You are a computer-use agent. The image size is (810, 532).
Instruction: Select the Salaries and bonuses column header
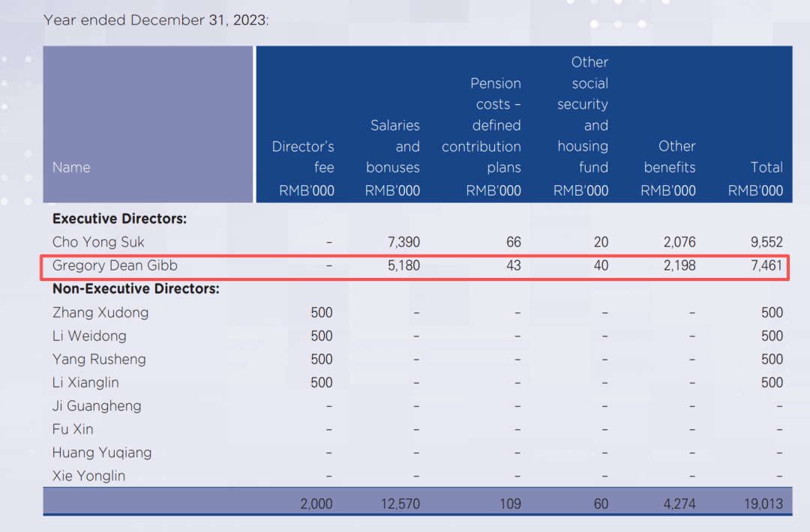(x=393, y=157)
